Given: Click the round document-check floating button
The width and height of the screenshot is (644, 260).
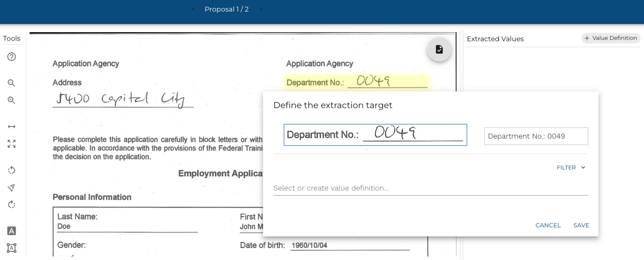Looking at the screenshot, I should tap(439, 49).
